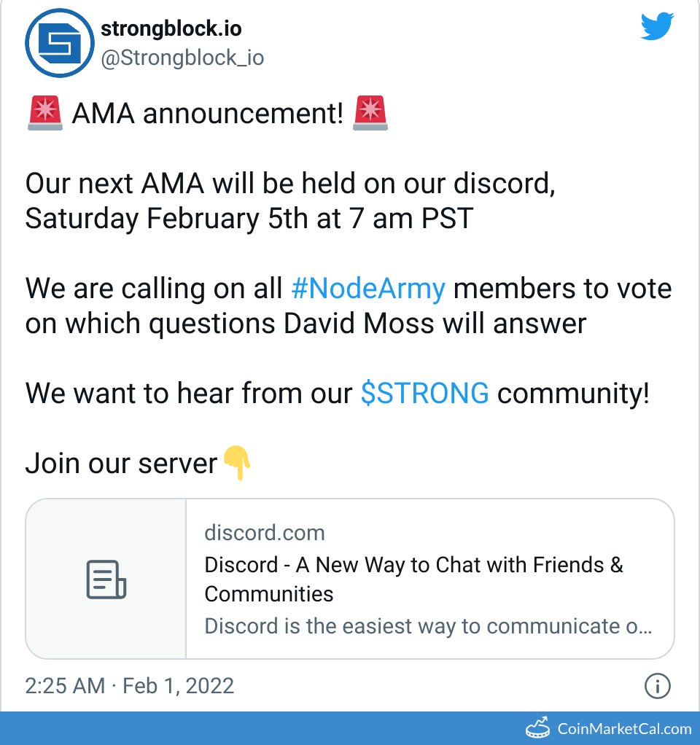Click the Twitter bird icon
700x745 pixels.
657,26
